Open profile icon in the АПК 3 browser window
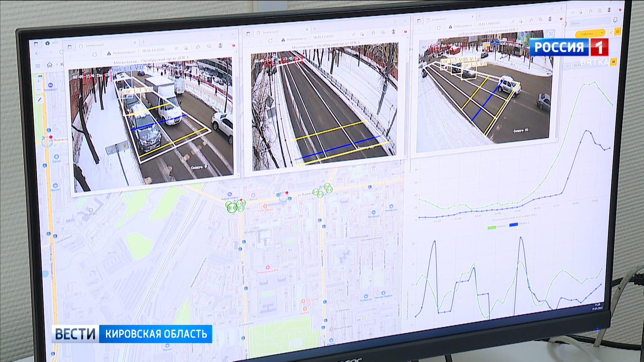Image resolution: width=644 pixels, height=362 pixels. 393,32
